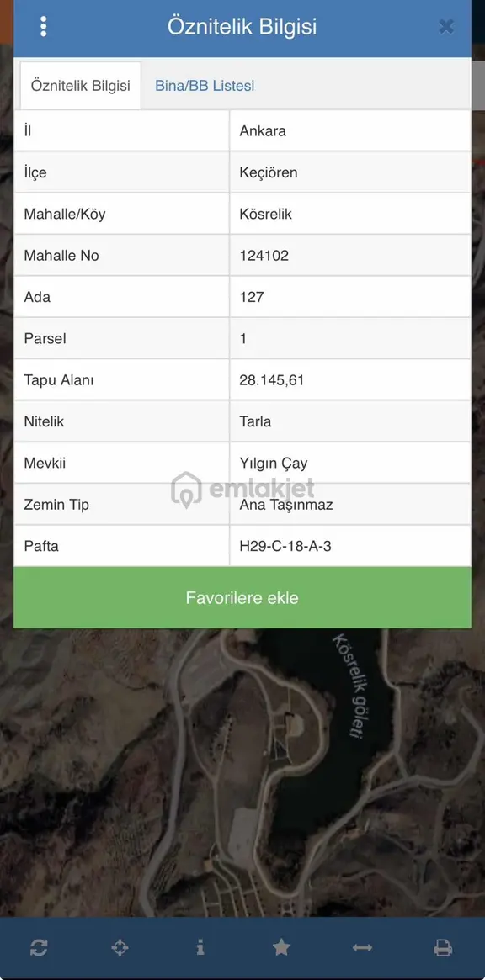Tap the crosshair locate icon
Viewport: 485px width, 980px height.
coord(120,947)
